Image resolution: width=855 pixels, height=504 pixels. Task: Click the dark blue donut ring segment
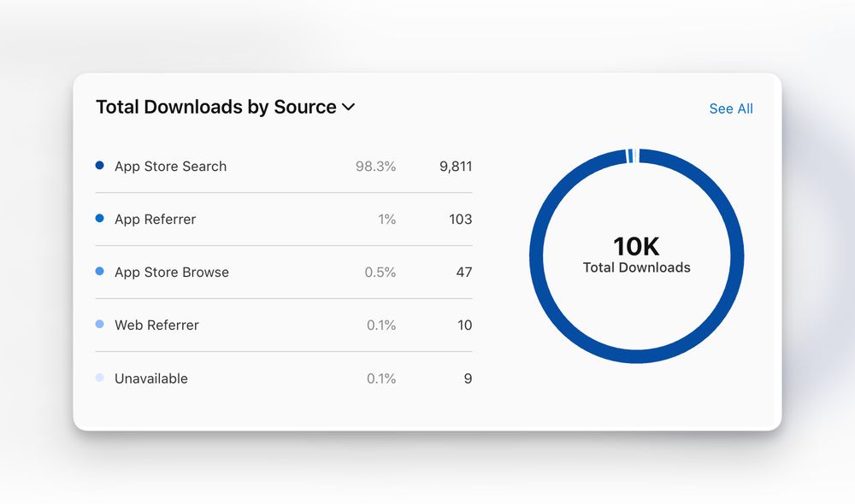pos(637,356)
